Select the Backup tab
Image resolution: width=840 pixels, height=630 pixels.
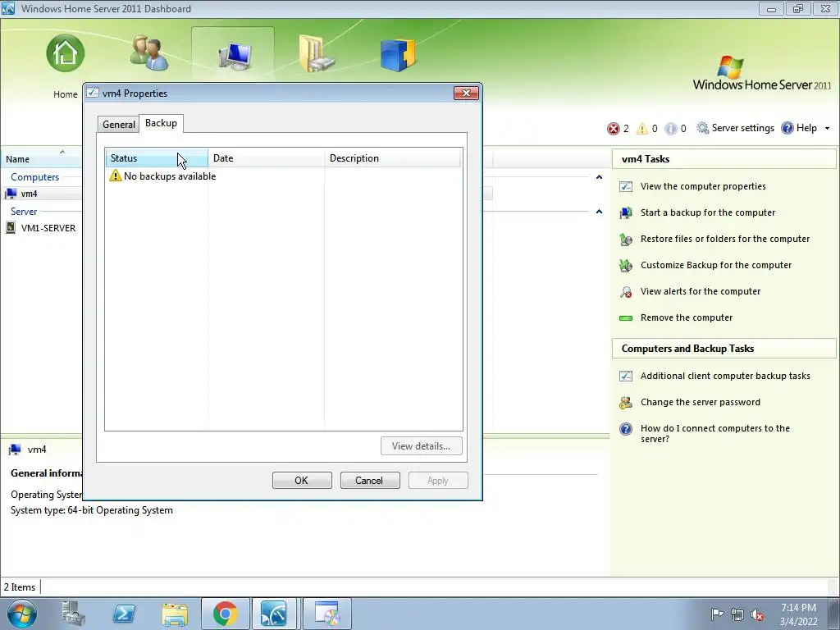point(161,123)
